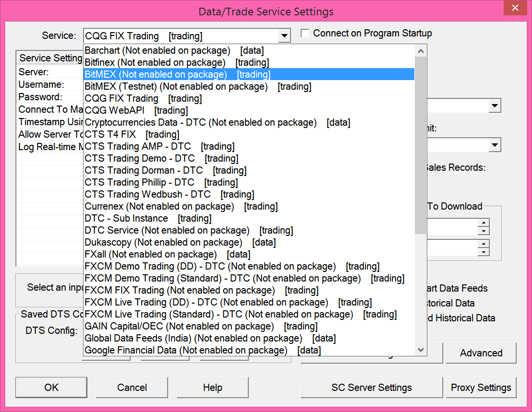Select the Password setting row

[x=50, y=97]
